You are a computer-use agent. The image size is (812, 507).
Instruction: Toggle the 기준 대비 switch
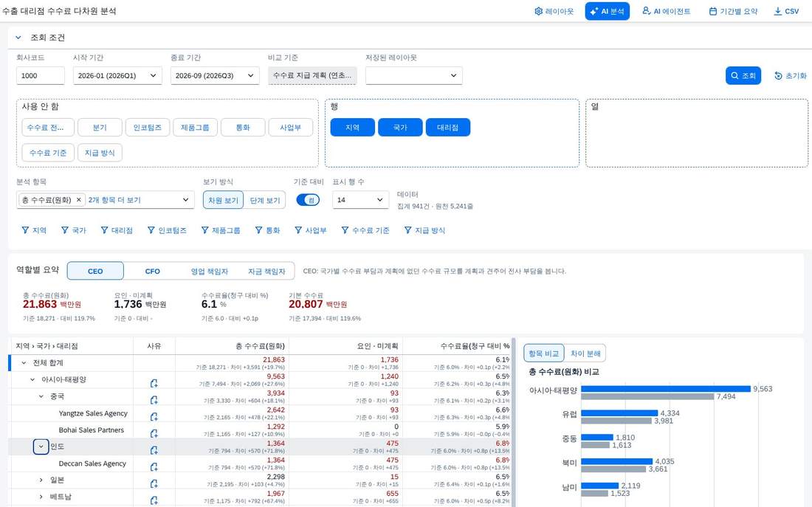[308, 200]
